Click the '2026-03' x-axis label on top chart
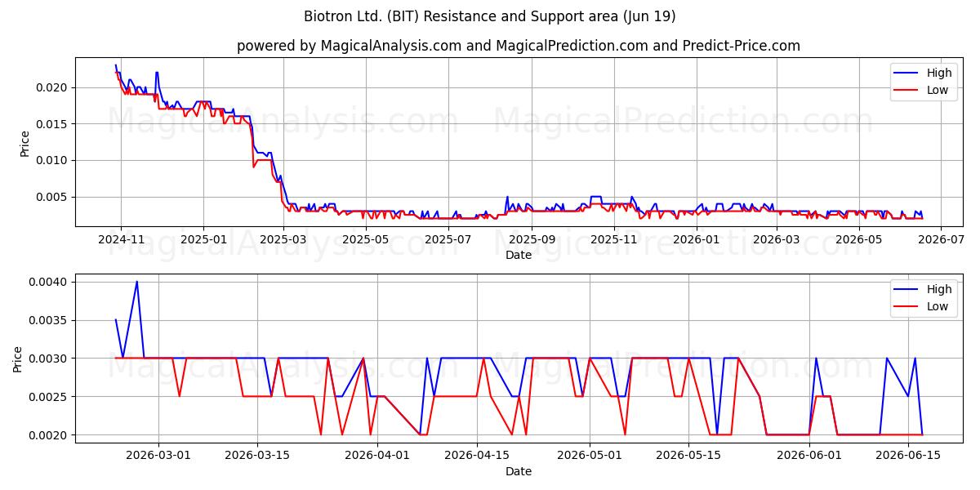The width and height of the screenshot is (980, 490). (776, 239)
